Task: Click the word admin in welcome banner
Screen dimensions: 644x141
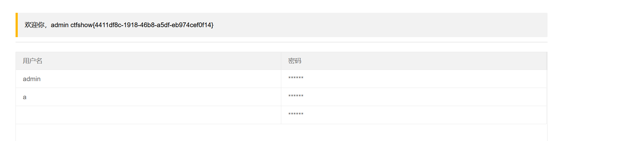Action: pyautogui.click(x=59, y=25)
